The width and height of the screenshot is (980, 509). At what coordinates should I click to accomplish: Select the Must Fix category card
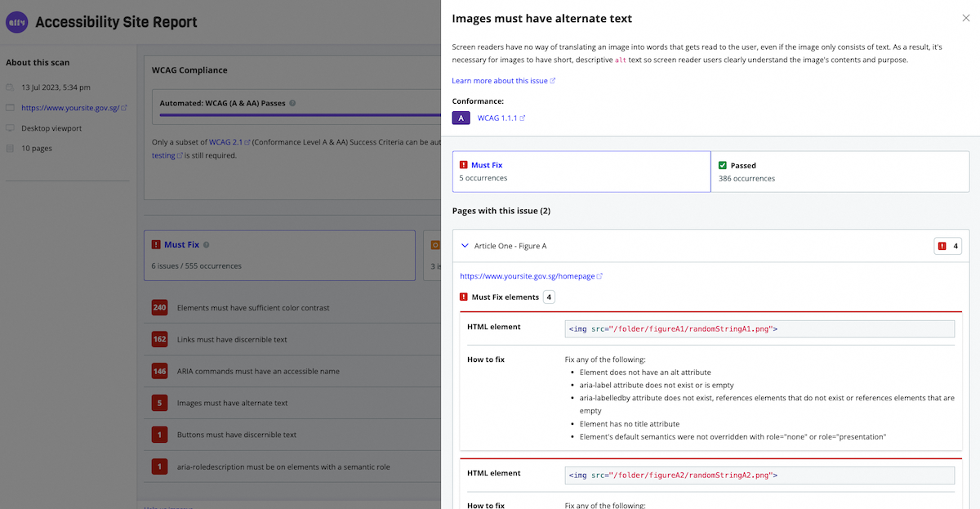click(278, 255)
